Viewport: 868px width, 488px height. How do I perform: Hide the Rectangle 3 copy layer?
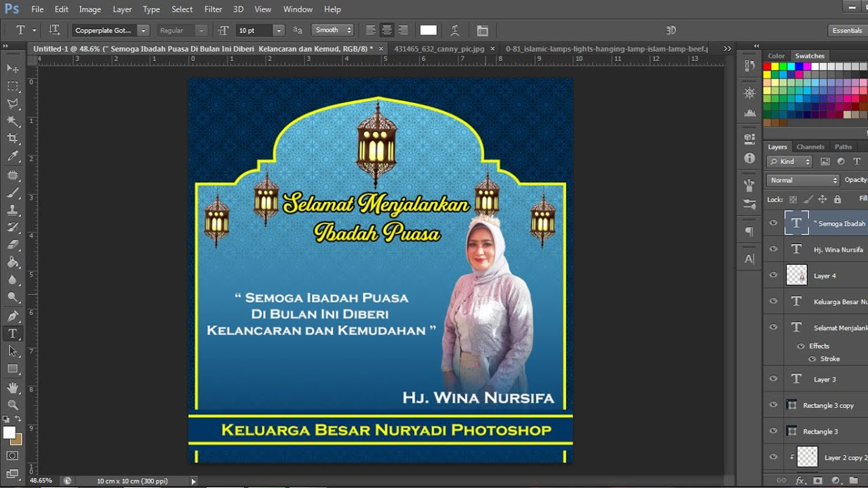click(x=773, y=405)
